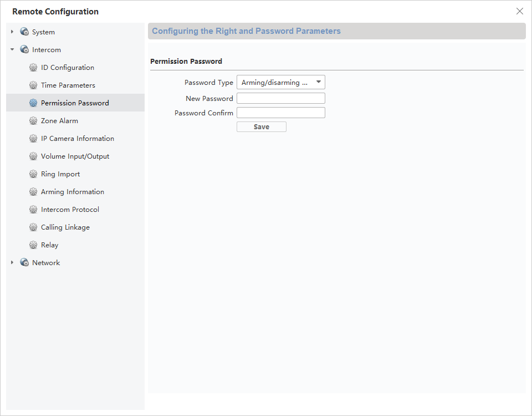The height and width of the screenshot is (416, 532).
Task: Click the gear icon beside Relay
Action: (x=33, y=245)
